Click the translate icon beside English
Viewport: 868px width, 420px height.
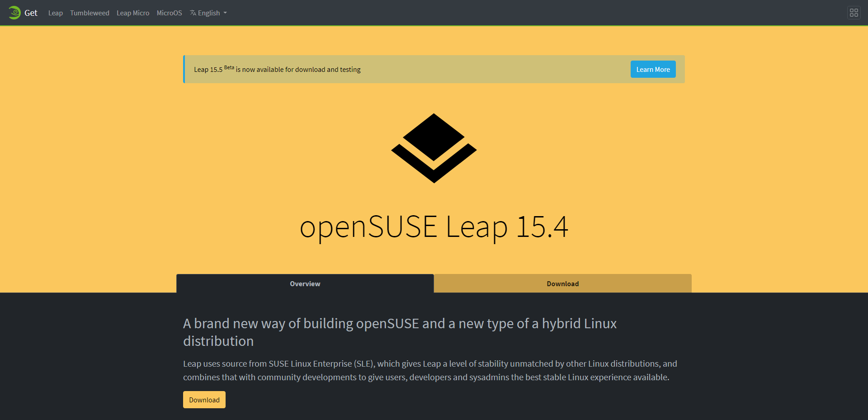click(193, 13)
